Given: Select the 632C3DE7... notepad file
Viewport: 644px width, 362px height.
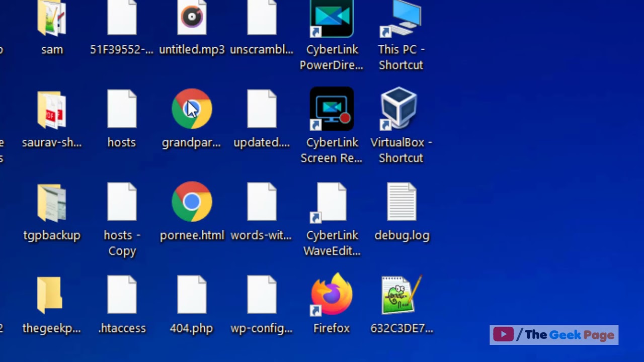Looking at the screenshot, I should pyautogui.click(x=401, y=295).
